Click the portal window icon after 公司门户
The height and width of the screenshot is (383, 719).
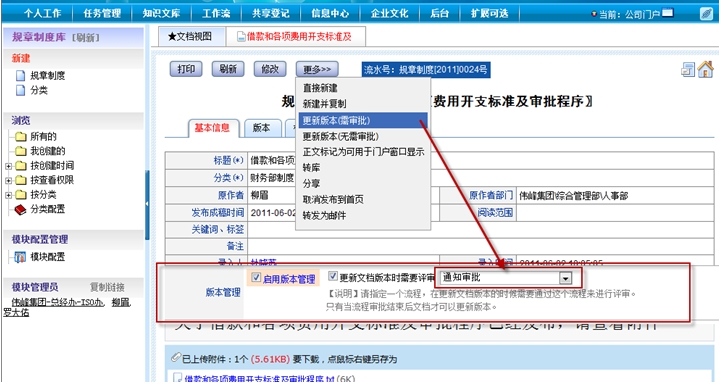tap(668, 14)
